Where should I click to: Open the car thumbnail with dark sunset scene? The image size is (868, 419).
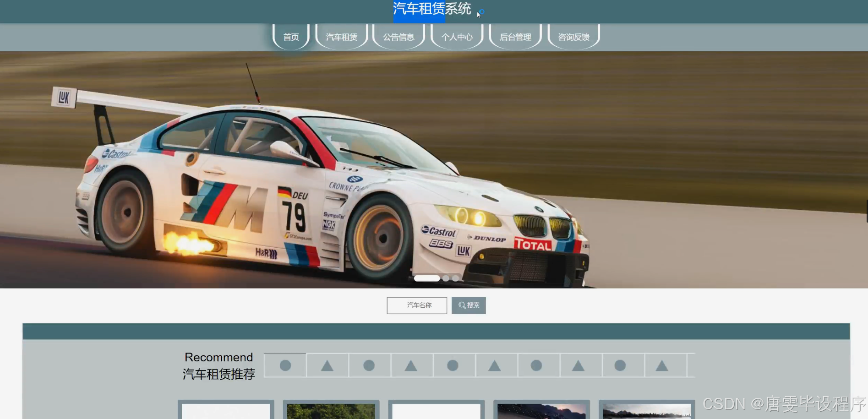coord(541,410)
